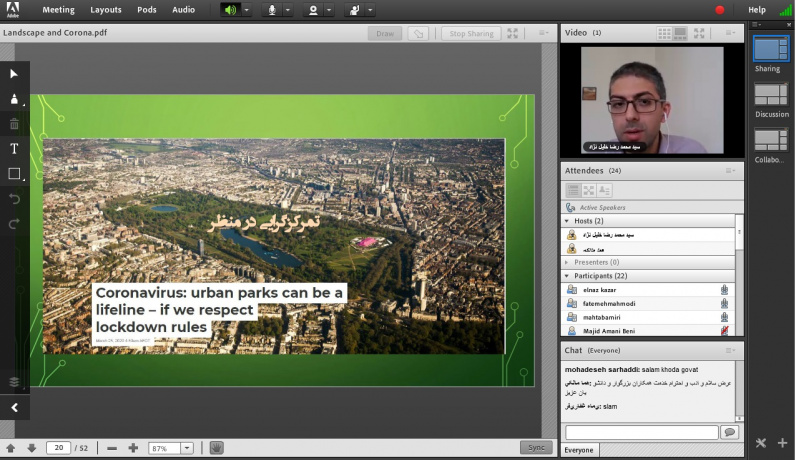Go to next page arrow
This screenshot has width=796, height=460.
click(31, 448)
